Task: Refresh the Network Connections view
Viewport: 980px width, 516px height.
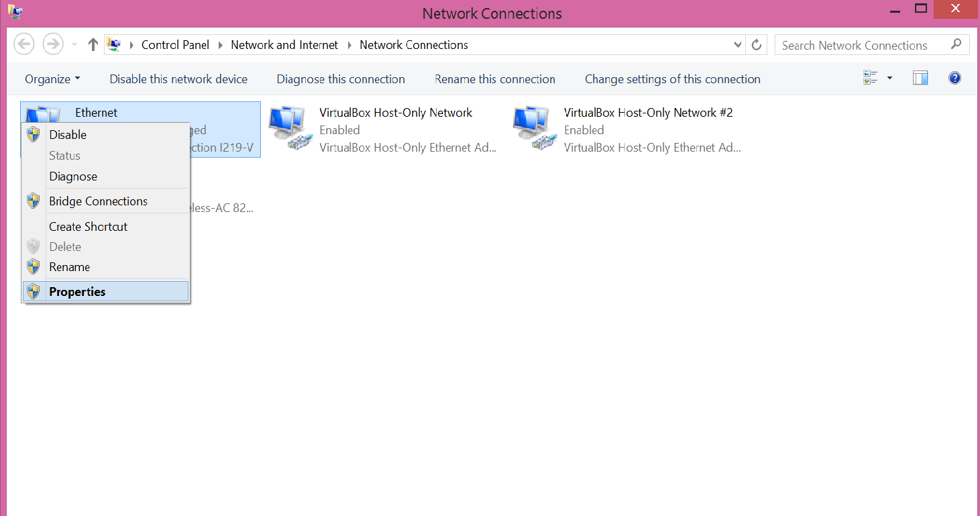Action: coord(757,45)
